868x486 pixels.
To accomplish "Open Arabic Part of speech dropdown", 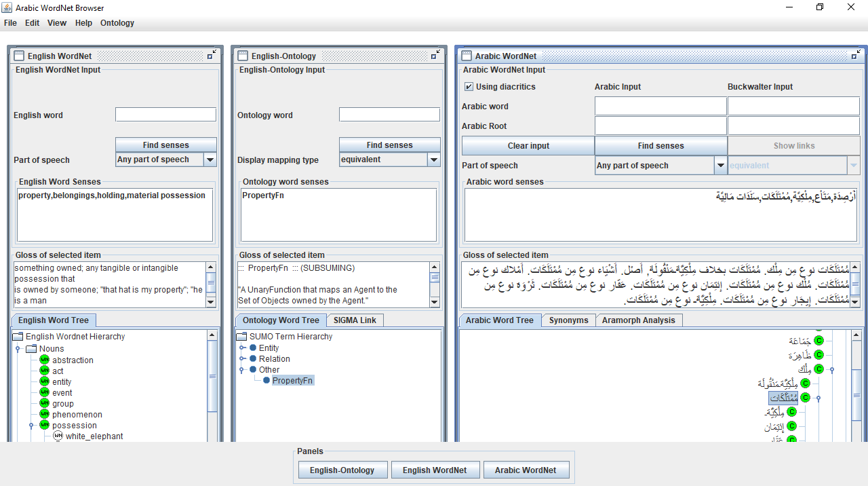I will [721, 165].
